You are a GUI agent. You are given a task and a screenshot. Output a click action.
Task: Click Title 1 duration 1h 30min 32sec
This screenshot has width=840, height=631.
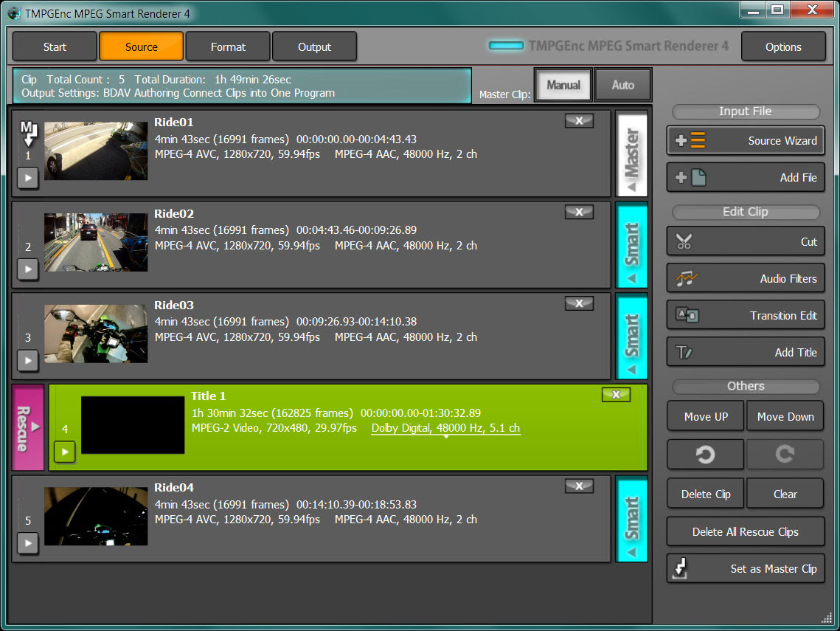point(272,413)
